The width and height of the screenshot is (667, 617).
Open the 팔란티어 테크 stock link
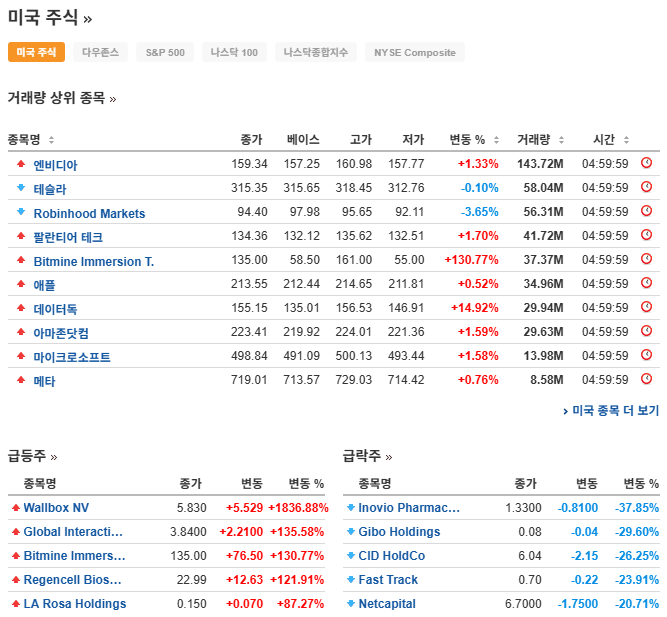tap(68, 237)
